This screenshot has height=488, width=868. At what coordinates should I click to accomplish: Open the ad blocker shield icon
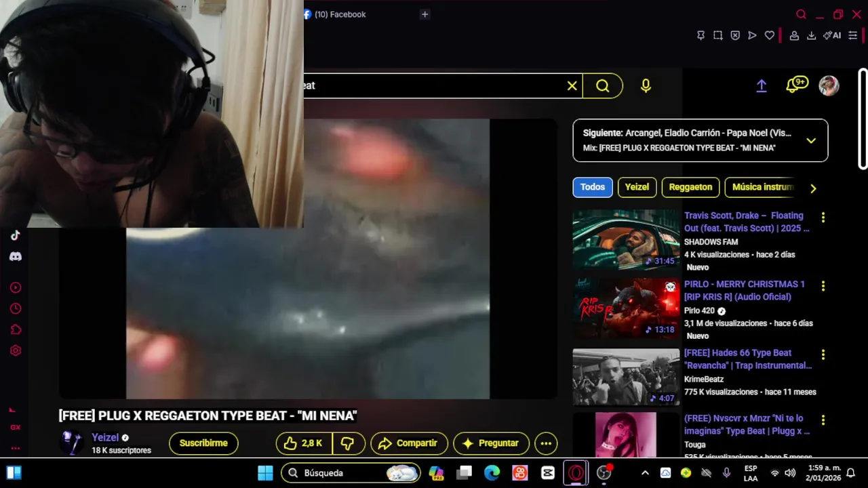(x=735, y=35)
